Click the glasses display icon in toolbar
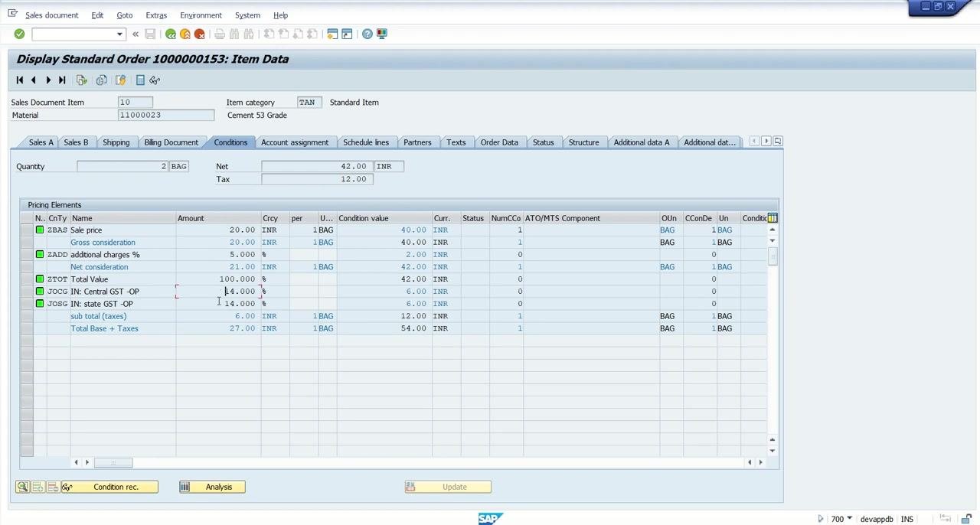 [x=155, y=80]
